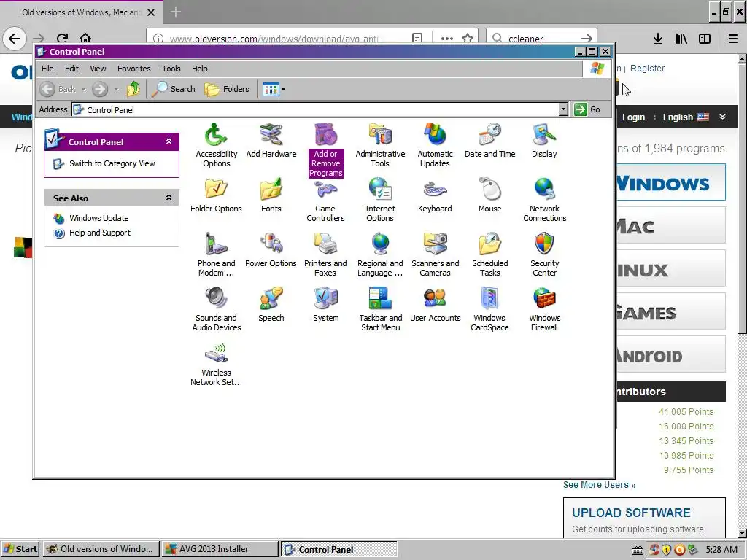Open Administrative Tools icon
Screen dimensions: 747x560
380,145
